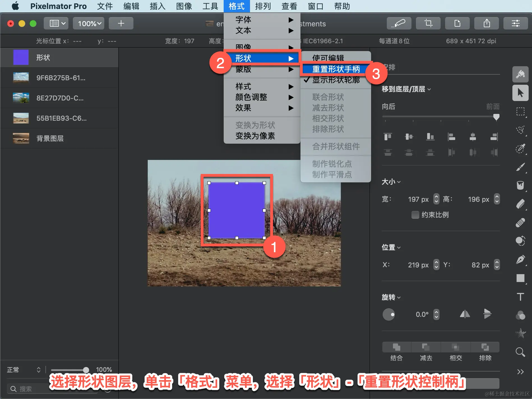Choose the Eraser tool
This screenshot has height=399, width=532.
(x=521, y=204)
